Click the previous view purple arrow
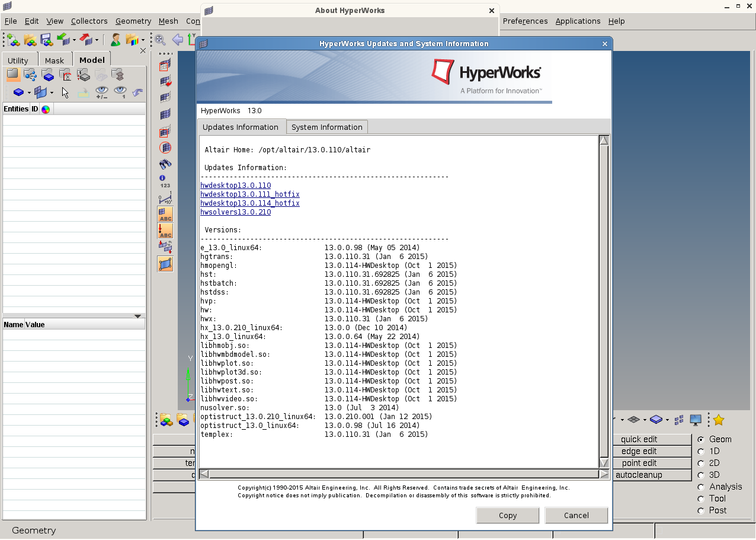Image resolution: width=756 pixels, height=540 pixels. [177, 40]
